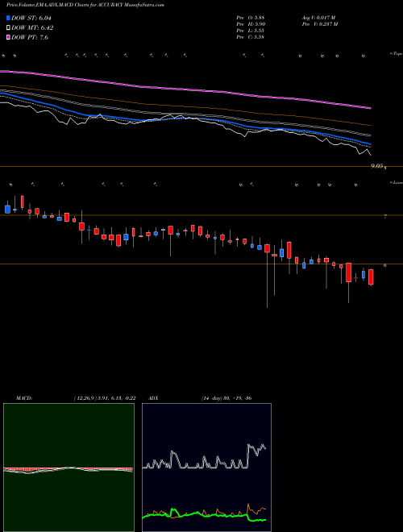Click the '<-Tops' marker row label

tap(396, 54)
